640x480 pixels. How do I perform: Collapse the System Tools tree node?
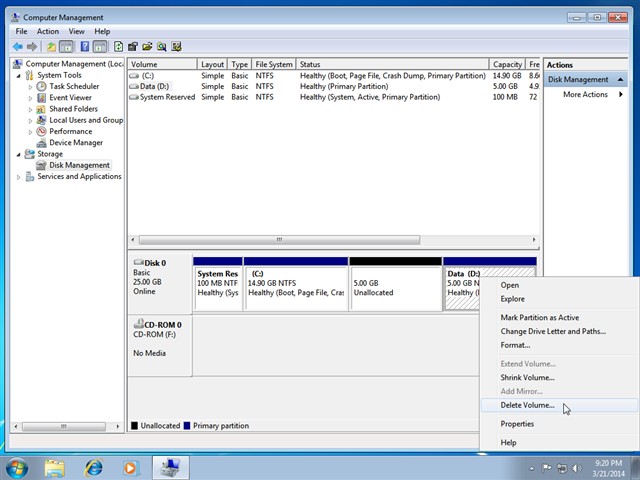coord(18,76)
